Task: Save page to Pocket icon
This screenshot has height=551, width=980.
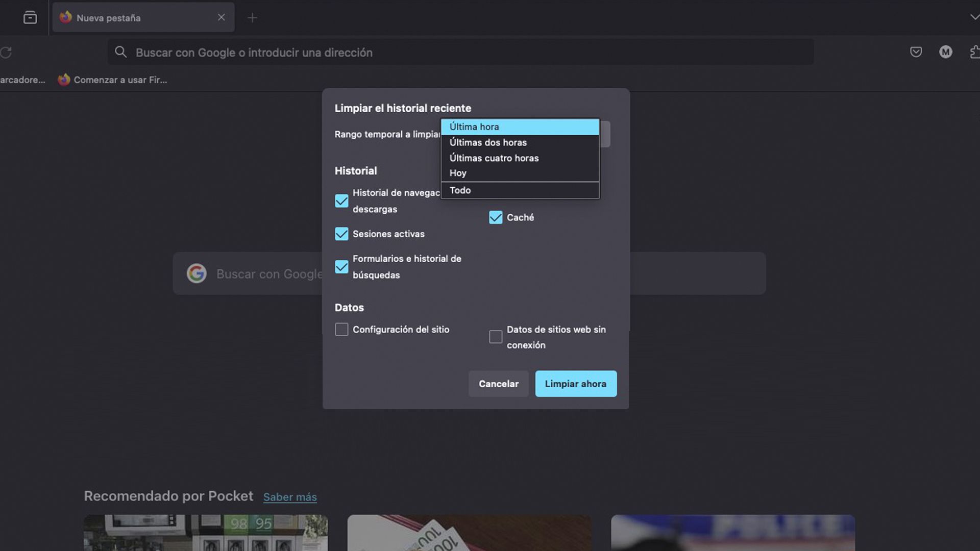Action: 915,52
